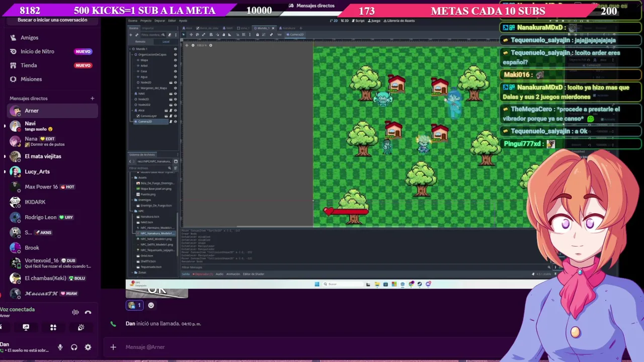The image size is (644, 362).
Task: Zoom in the Godot viewport
Action: click(x=211, y=45)
